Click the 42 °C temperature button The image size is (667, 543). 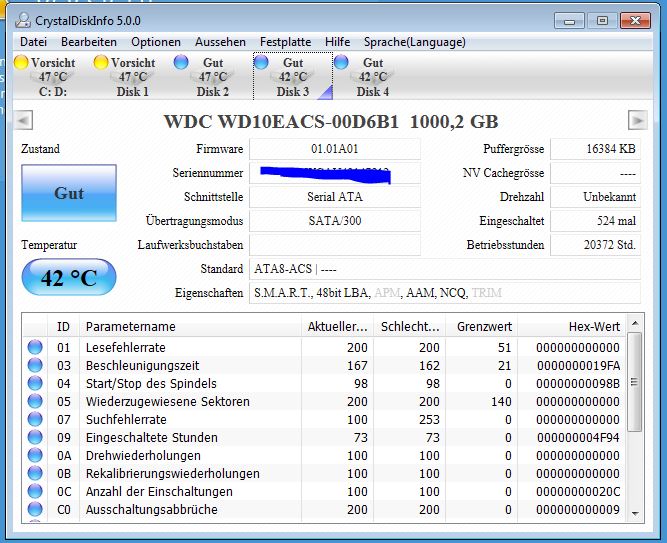(x=69, y=277)
